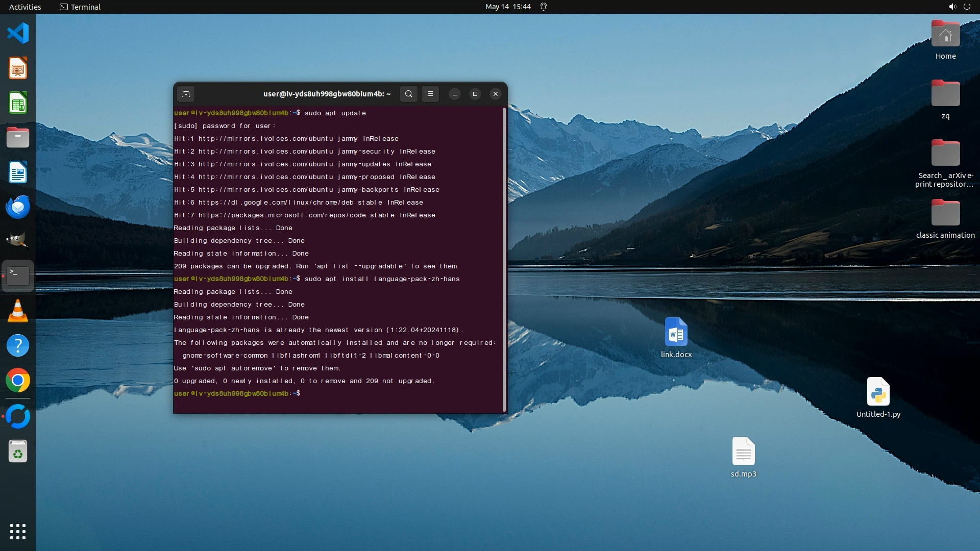980x551 pixels.
Task: Open GIMP from the dock
Action: coord(18,241)
